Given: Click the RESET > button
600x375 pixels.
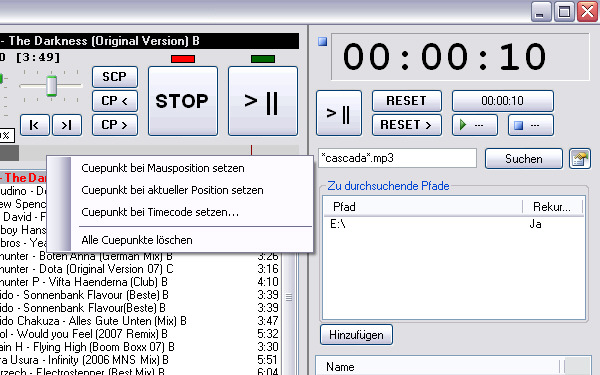Looking at the screenshot, I should click(x=407, y=125).
